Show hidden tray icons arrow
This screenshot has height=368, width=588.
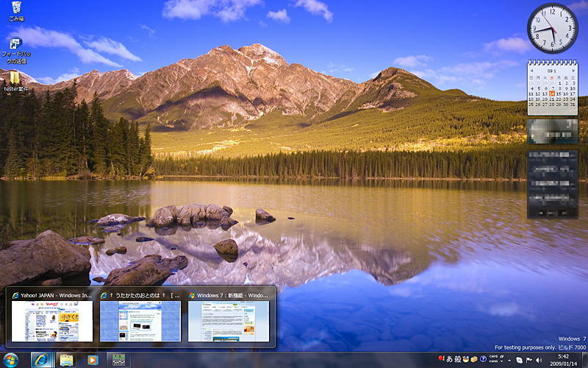509,359
